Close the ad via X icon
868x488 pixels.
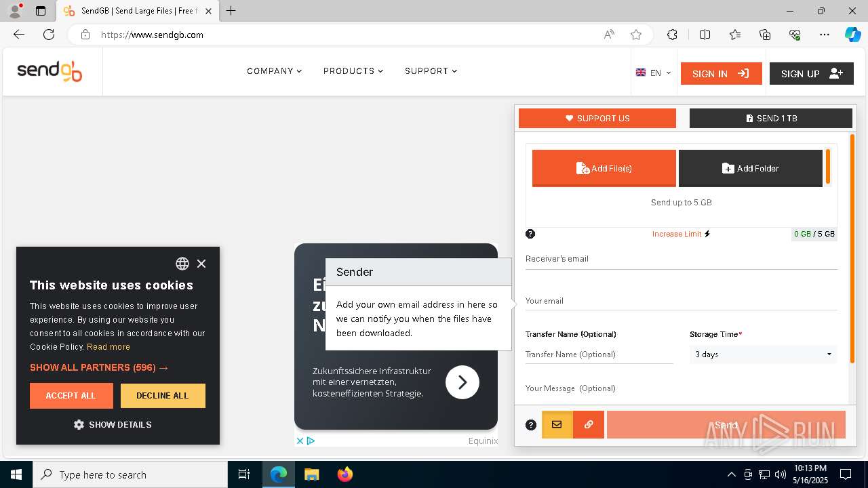coord(300,441)
